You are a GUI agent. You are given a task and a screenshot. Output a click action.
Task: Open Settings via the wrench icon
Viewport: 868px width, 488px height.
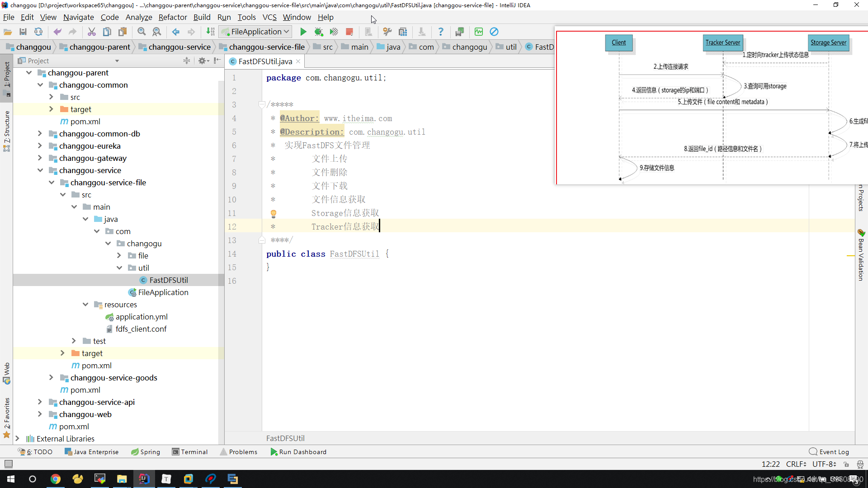pos(387,32)
